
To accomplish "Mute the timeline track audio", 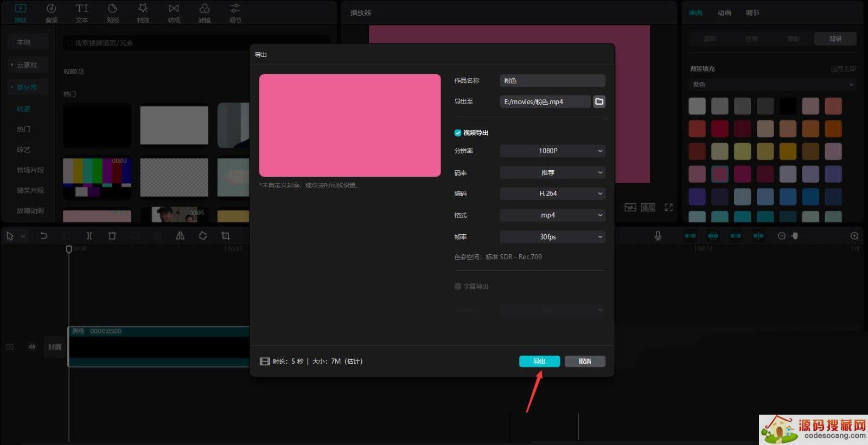I will 32,347.
